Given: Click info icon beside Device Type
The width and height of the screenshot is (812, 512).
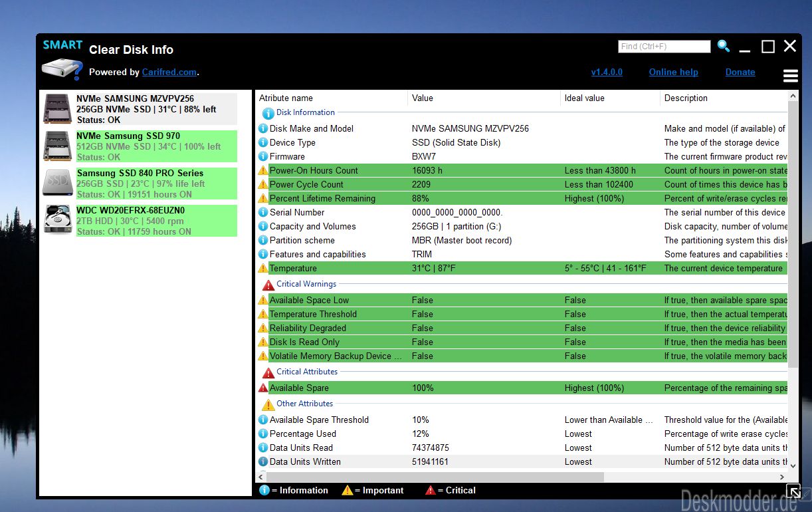Looking at the screenshot, I should tap(263, 142).
